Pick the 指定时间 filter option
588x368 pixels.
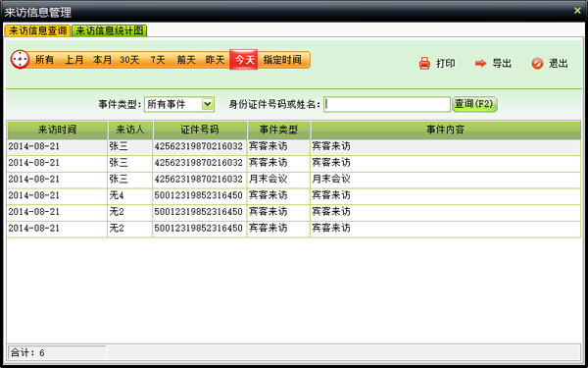[282, 60]
